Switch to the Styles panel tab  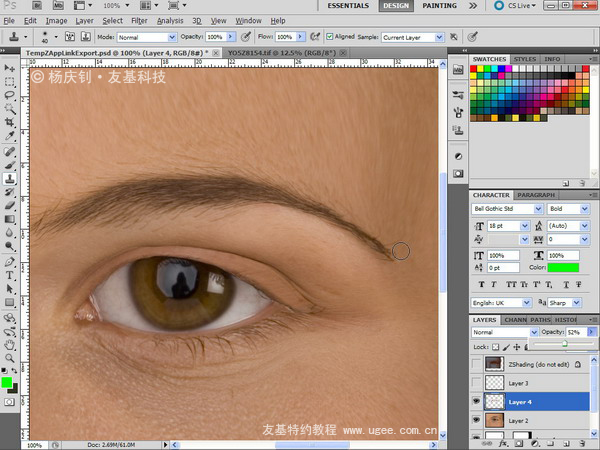[525, 59]
